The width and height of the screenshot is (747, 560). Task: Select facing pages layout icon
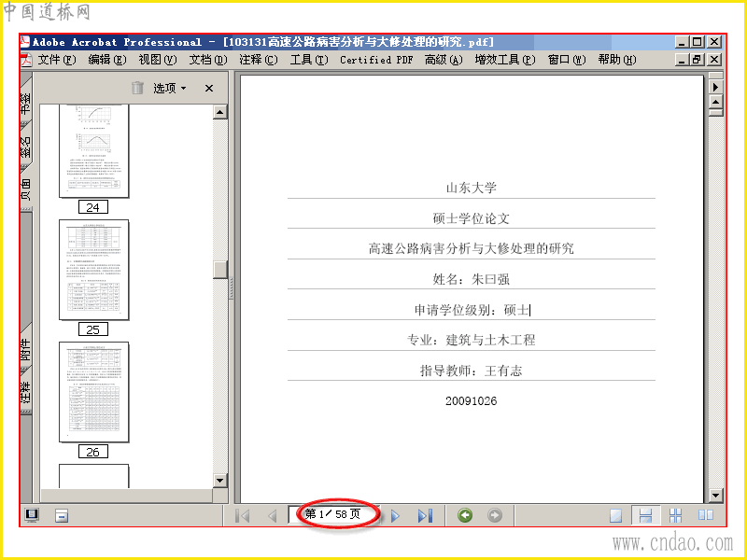point(706,515)
